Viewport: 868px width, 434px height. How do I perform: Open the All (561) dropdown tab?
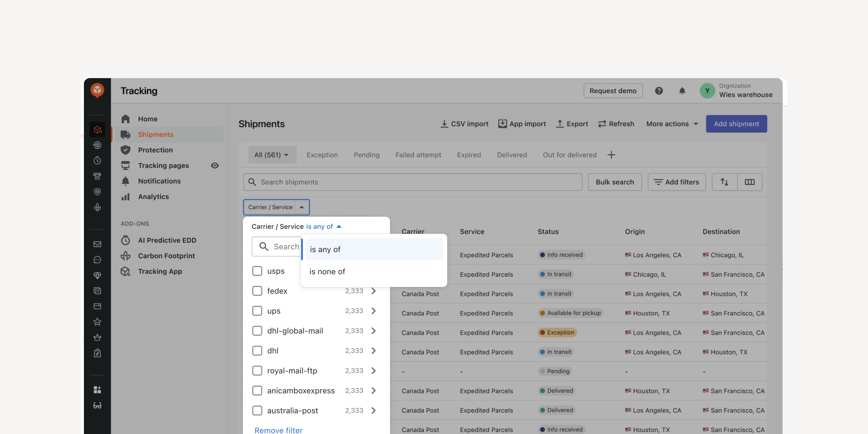click(x=272, y=155)
